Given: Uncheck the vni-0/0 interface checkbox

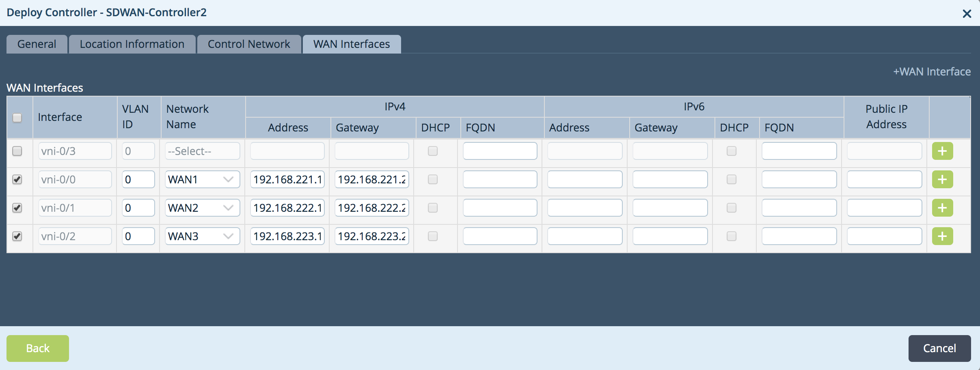Looking at the screenshot, I should point(17,179).
